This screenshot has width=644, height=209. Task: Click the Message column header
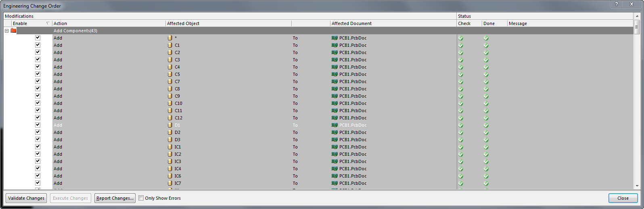click(x=571, y=23)
